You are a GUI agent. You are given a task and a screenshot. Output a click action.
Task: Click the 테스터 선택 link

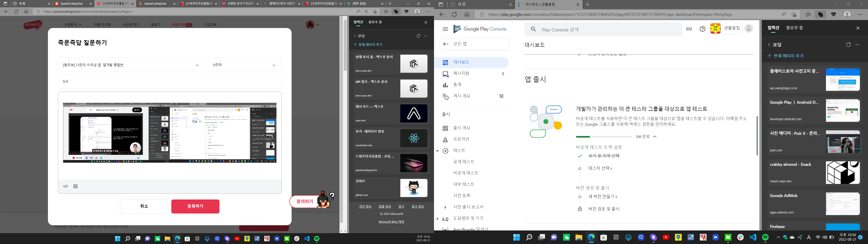coord(600,168)
